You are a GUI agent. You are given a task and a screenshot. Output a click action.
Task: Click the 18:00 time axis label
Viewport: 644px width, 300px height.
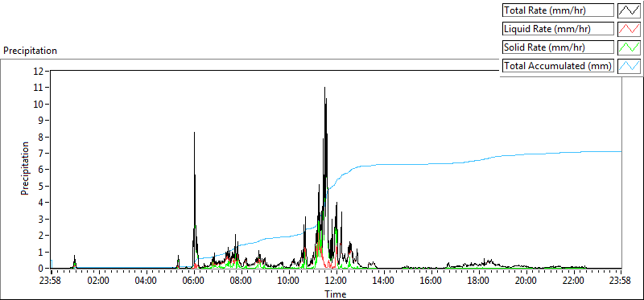(479, 281)
